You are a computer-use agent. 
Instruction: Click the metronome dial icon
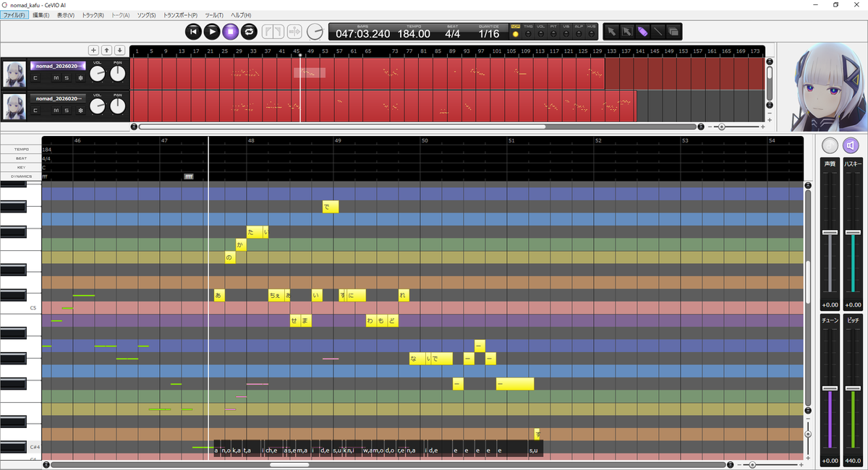click(315, 31)
